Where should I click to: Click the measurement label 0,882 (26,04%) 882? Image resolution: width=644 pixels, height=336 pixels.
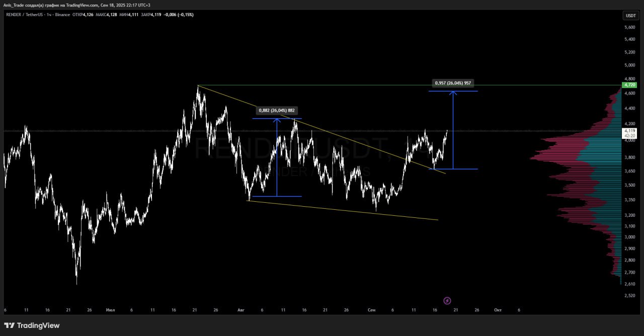point(277,110)
